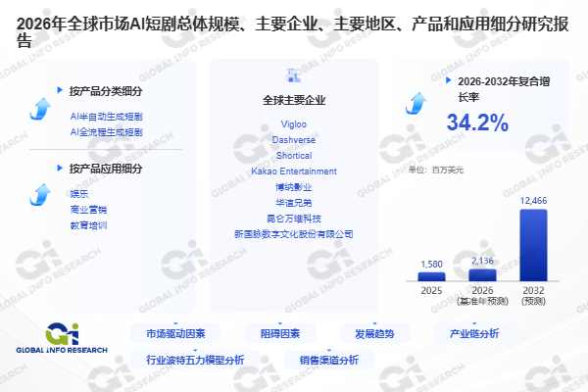Click the 按产品分类细分 heading
The image size is (588, 392).
tap(106, 91)
